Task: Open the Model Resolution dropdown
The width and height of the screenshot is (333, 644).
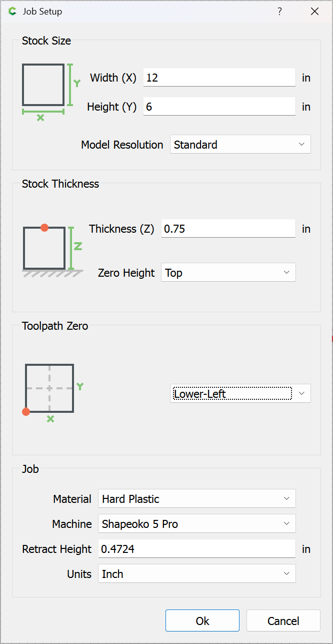Action: tap(240, 145)
